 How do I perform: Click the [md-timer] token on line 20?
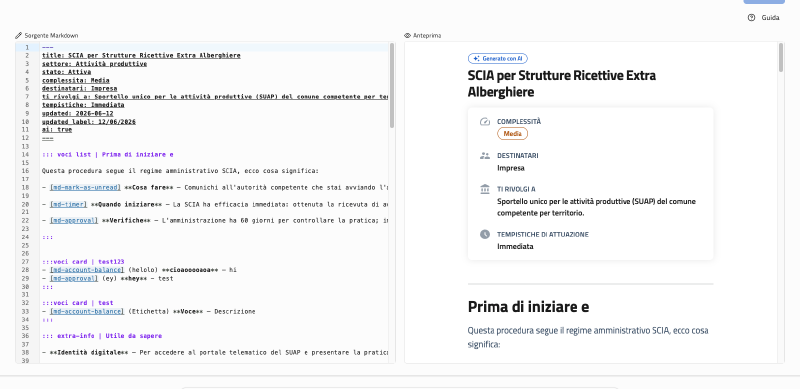pos(68,204)
